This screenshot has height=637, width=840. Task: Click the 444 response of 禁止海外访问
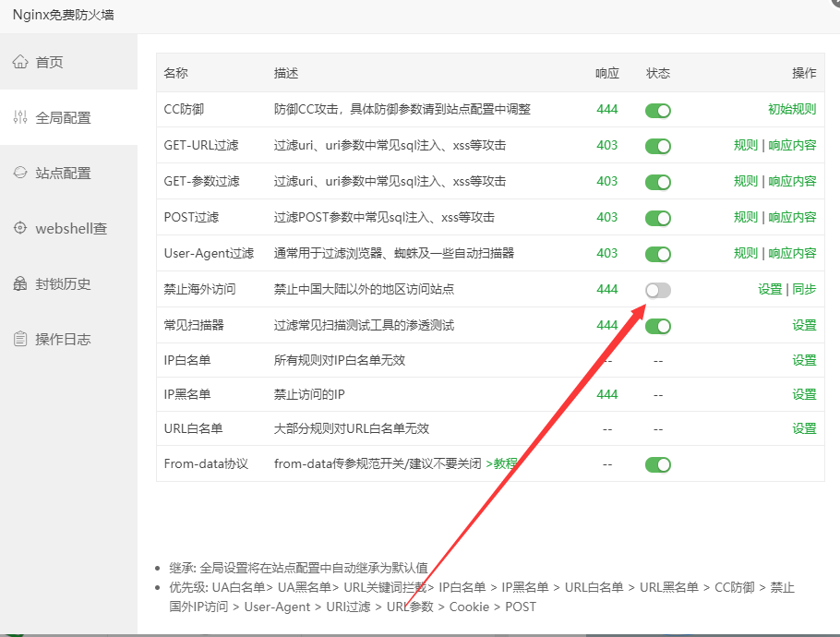(x=607, y=289)
